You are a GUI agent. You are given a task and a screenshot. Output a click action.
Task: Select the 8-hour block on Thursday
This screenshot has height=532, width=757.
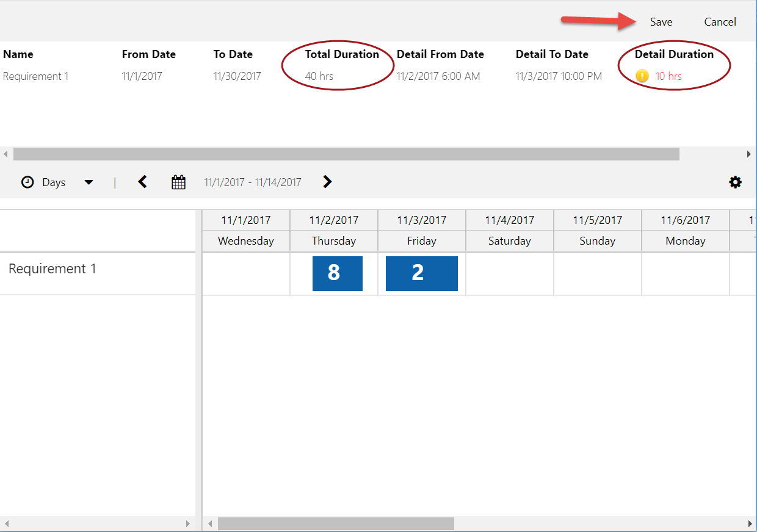(337, 273)
